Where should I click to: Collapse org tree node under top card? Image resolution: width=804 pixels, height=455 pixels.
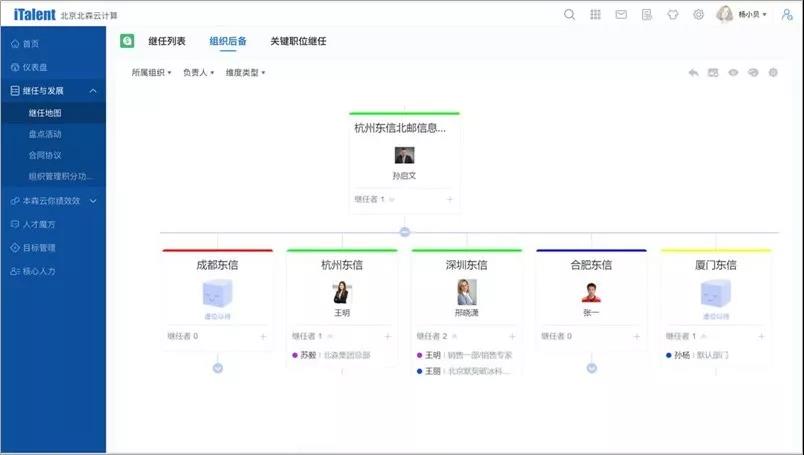pos(405,232)
